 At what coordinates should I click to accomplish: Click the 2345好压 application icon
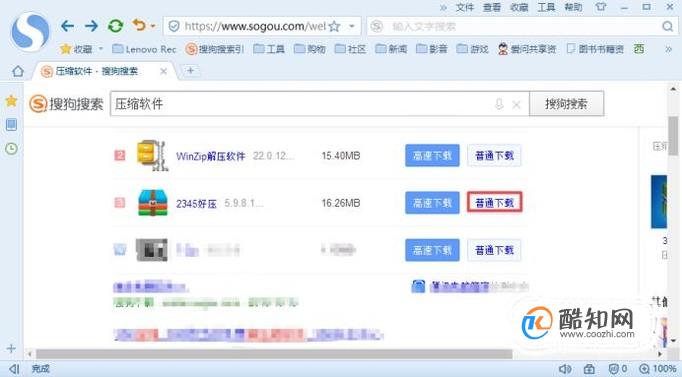tap(153, 202)
